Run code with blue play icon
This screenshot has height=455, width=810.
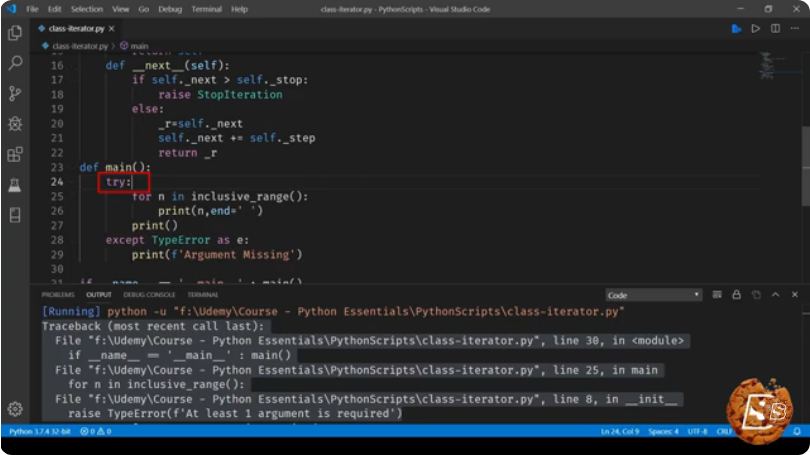(x=737, y=29)
